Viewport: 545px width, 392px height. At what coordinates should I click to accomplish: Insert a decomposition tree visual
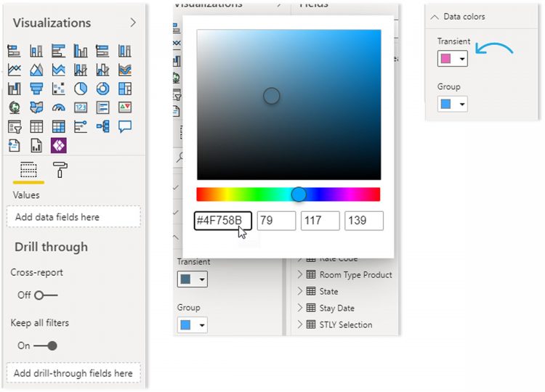(102, 126)
